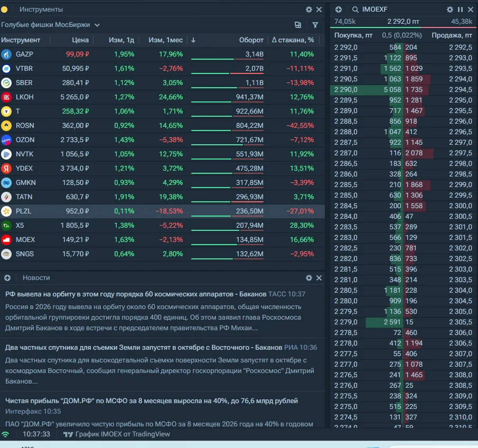The height and width of the screenshot is (448, 478).
Task: Open news about 60 космических аппаратов
Action: pyautogui.click(x=136, y=294)
